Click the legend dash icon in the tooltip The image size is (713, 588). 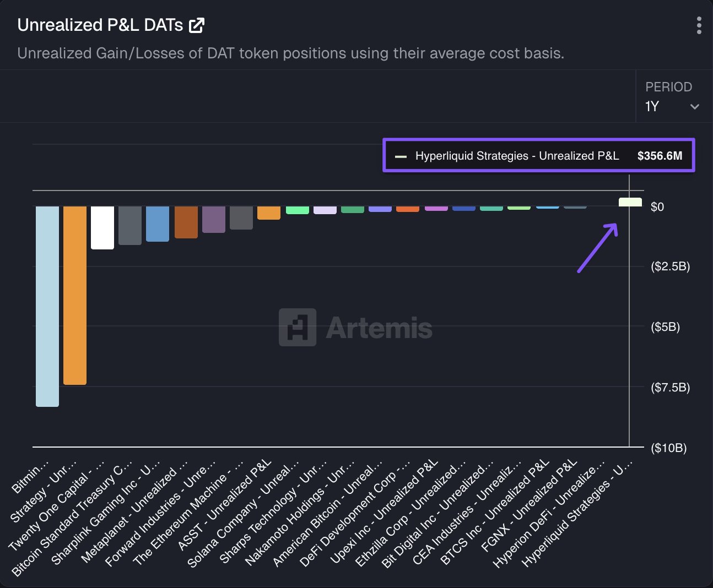click(x=402, y=156)
